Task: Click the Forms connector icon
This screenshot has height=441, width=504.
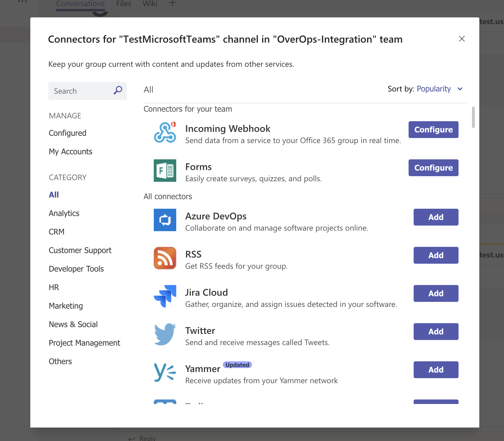Action: coord(165,171)
